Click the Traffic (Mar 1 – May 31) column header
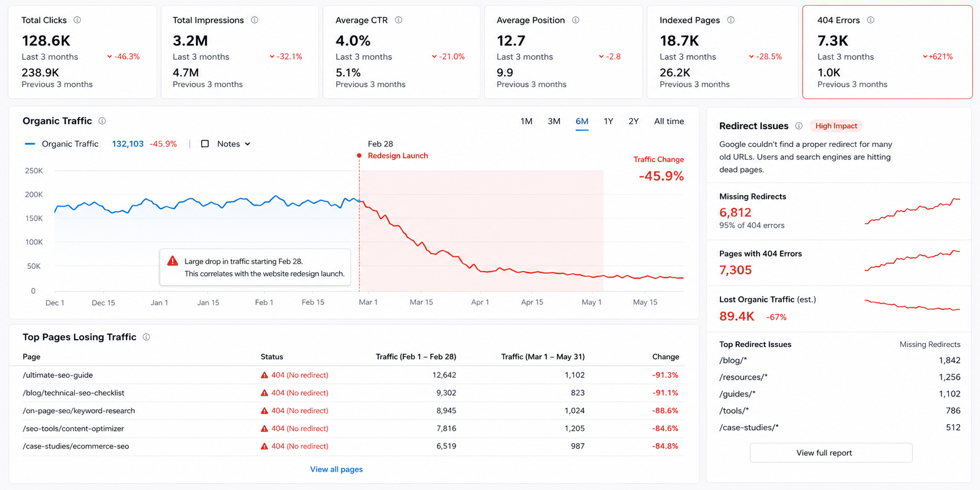980x490 pixels. point(542,357)
